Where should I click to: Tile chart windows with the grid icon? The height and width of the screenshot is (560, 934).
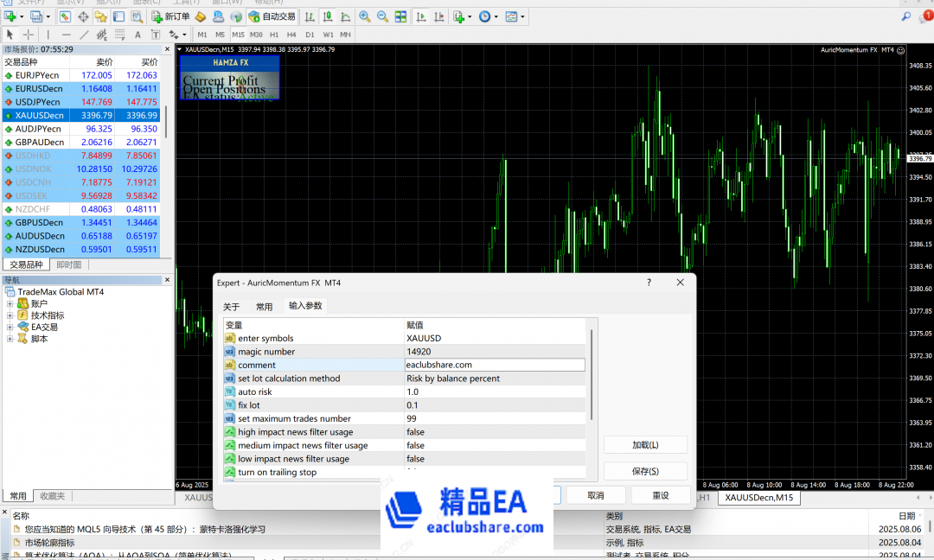[401, 16]
